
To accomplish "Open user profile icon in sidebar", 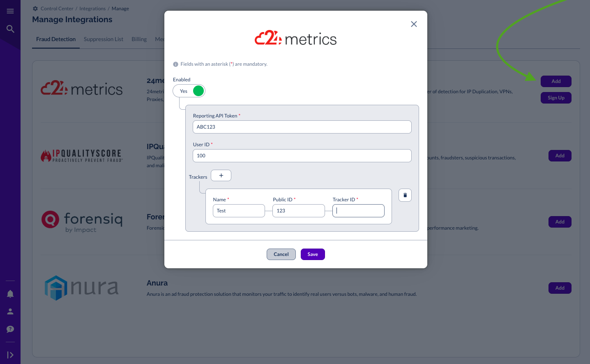I will 10,311.
